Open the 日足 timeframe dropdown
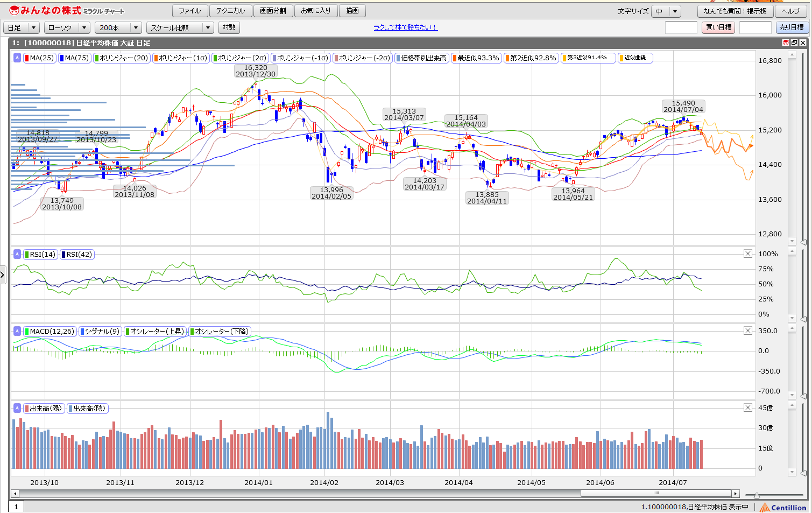The image size is (812, 513). click(22, 27)
